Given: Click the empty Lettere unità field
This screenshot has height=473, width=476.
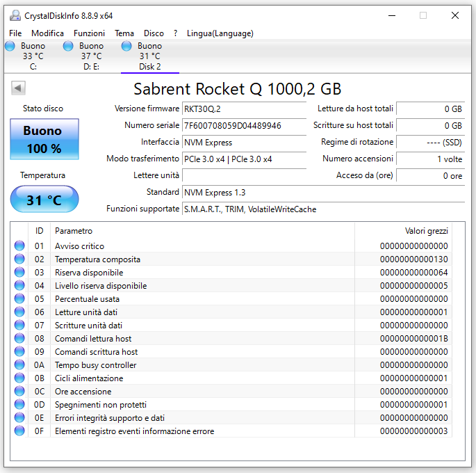Looking at the screenshot, I should (244, 176).
